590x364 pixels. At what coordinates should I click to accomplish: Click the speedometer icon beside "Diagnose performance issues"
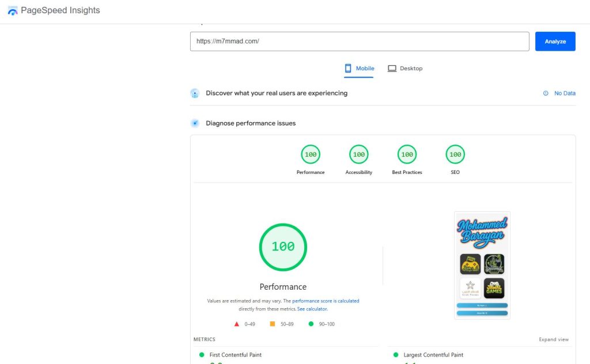[x=195, y=123]
